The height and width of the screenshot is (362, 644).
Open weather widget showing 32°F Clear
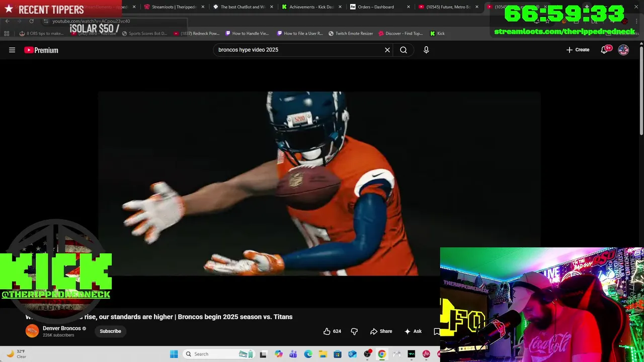coord(17,354)
